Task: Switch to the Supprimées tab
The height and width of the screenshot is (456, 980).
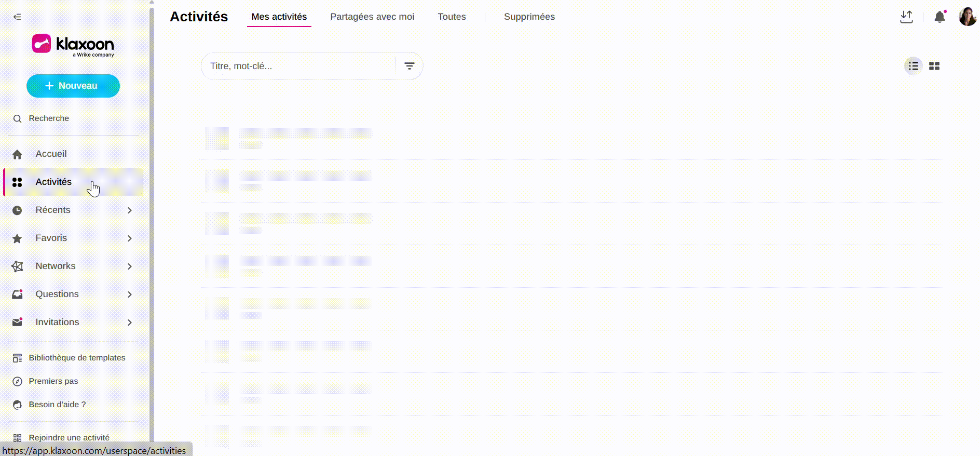Action: pos(529,17)
